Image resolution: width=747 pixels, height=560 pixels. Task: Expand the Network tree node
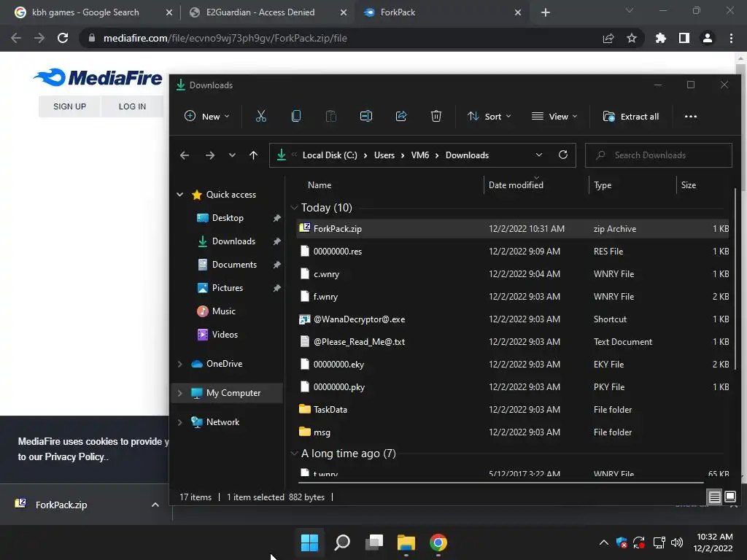point(180,422)
